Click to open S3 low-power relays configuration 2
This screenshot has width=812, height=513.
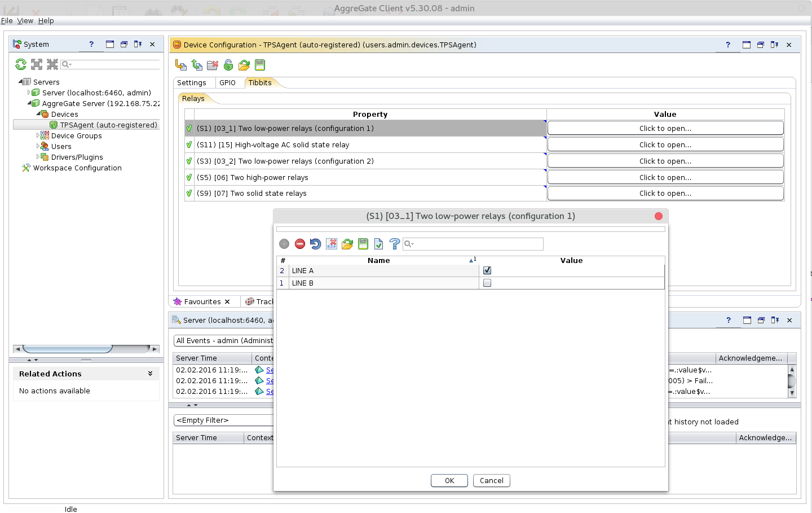[665, 161]
